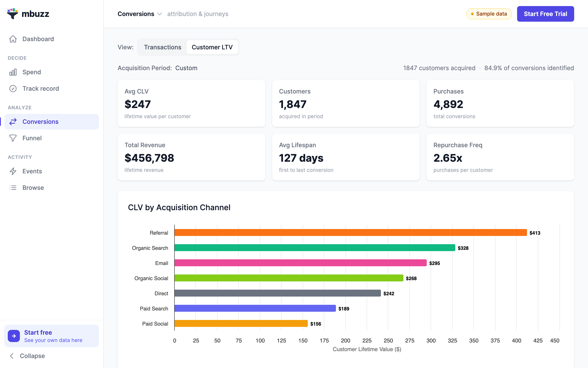
Task: Click the pink Email bar
Action: [x=300, y=263]
